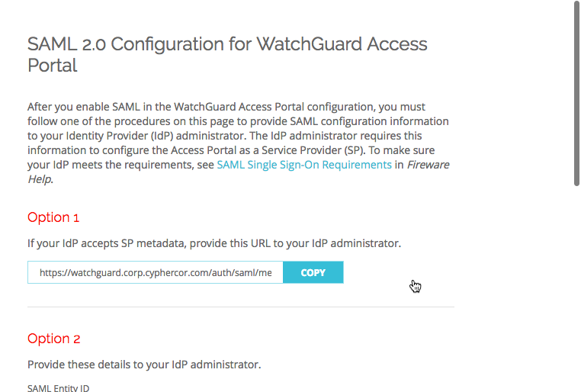This screenshot has width=581, height=392.
Task: Click the Option 2 heading
Action: (x=53, y=339)
